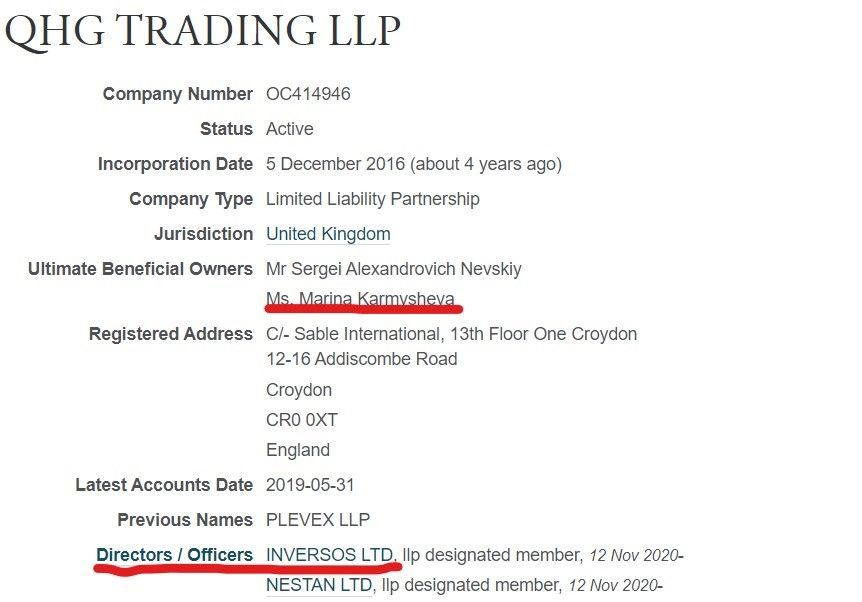The width and height of the screenshot is (862, 602).
Task: Click the QHG TRADING LLP heading
Action: point(202,30)
